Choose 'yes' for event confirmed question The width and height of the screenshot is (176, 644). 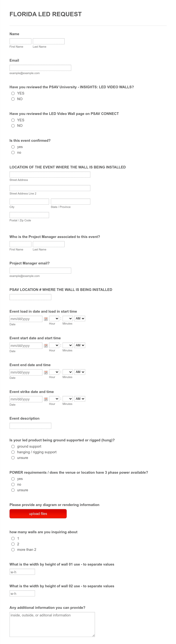point(13,147)
